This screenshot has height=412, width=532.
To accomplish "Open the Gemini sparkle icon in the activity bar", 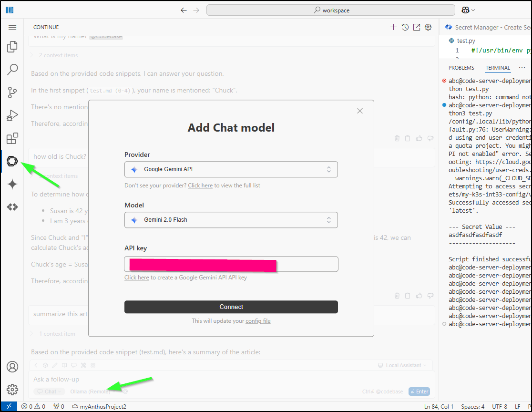I will coord(12,184).
